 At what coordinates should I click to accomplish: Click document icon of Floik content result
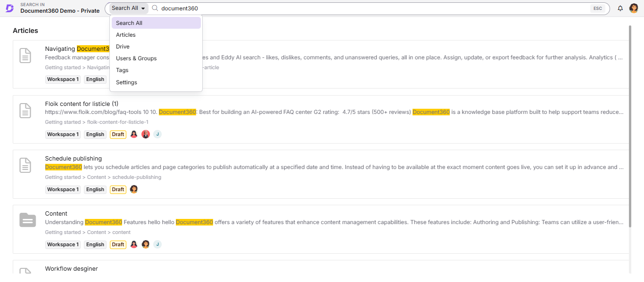pos(25,111)
